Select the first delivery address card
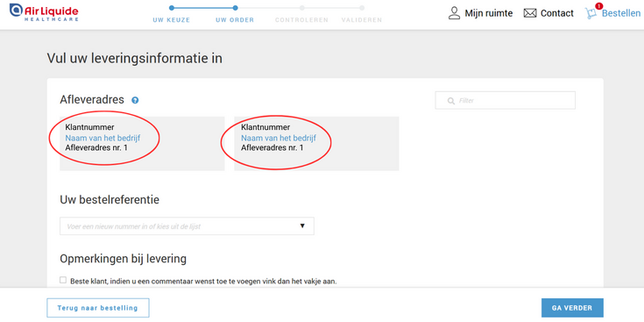644x322 pixels. coord(142,144)
